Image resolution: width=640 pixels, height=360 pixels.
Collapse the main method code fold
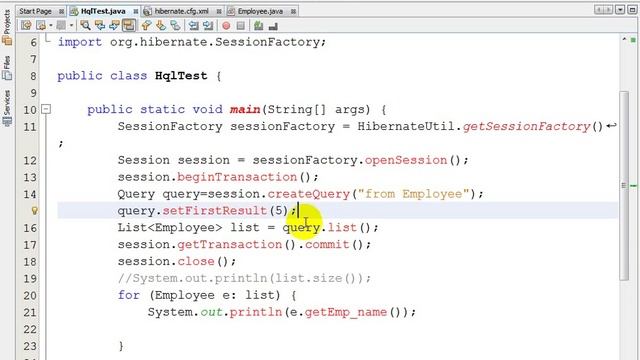[46, 109]
